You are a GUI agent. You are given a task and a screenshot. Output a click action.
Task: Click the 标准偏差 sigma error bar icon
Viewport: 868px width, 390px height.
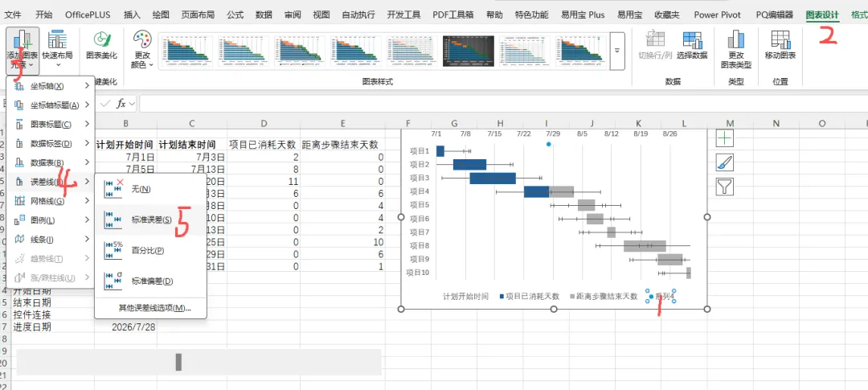113,281
